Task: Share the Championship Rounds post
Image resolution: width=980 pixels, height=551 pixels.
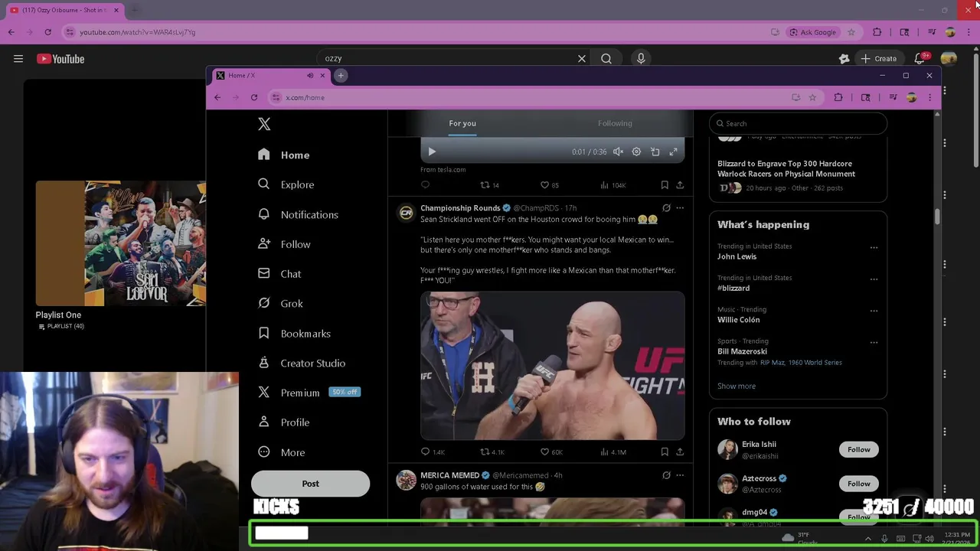Action: (680, 452)
